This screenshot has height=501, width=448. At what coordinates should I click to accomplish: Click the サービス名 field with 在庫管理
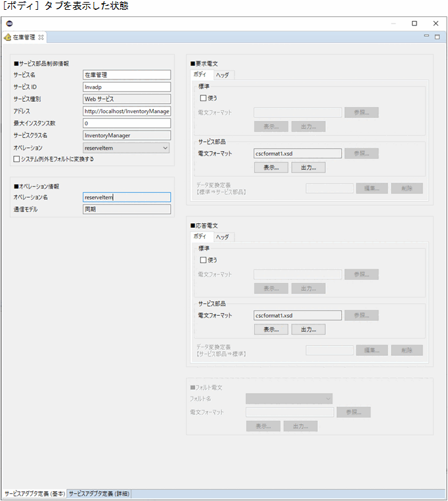click(x=127, y=75)
